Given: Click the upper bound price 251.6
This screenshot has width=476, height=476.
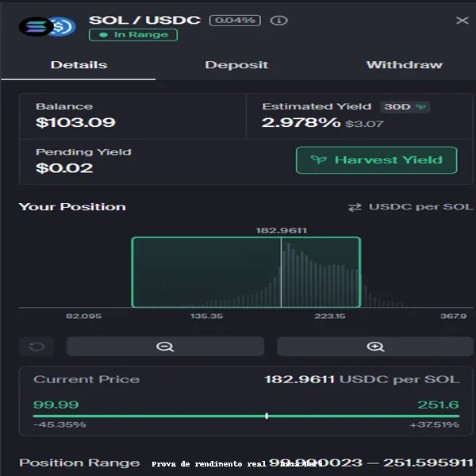Looking at the screenshot, I should tap(438, 404).
